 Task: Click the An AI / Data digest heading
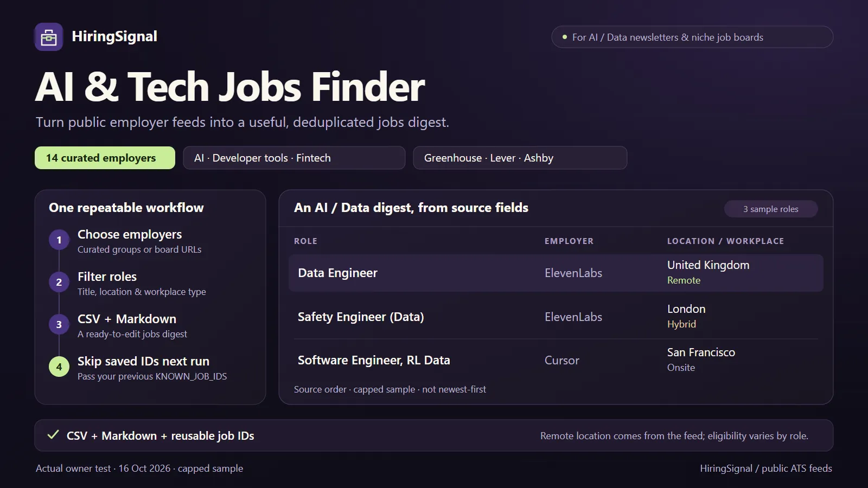point(411,208)
